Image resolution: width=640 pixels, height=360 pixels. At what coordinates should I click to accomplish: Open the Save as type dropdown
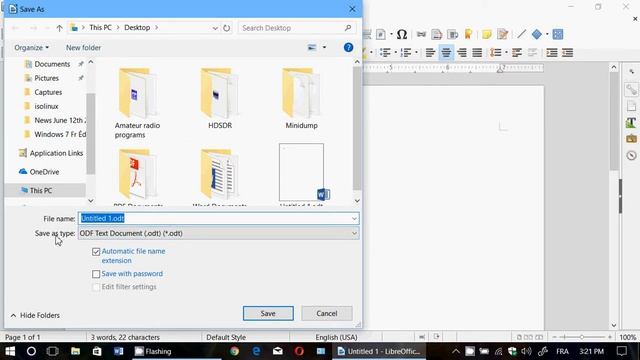click(218, 233)
